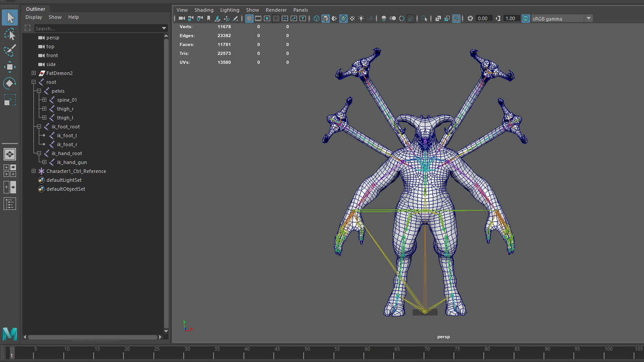Expand the thigh_r joint
Viewport: 644px width, 362px height.
44,109
